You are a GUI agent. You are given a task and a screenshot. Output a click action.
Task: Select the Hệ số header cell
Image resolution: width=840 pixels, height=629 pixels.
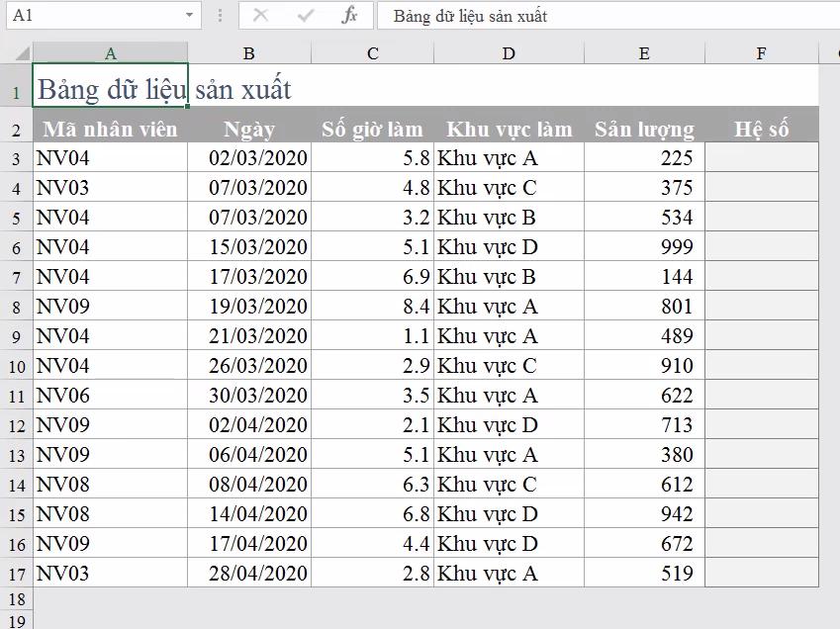(x=762, y=129)
